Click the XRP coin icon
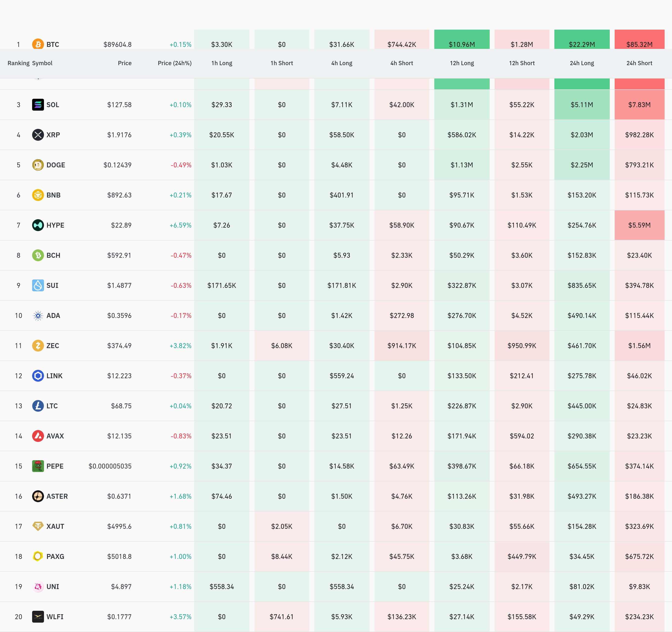Screen dimensions: 672x632 click(x=38, y=135)
